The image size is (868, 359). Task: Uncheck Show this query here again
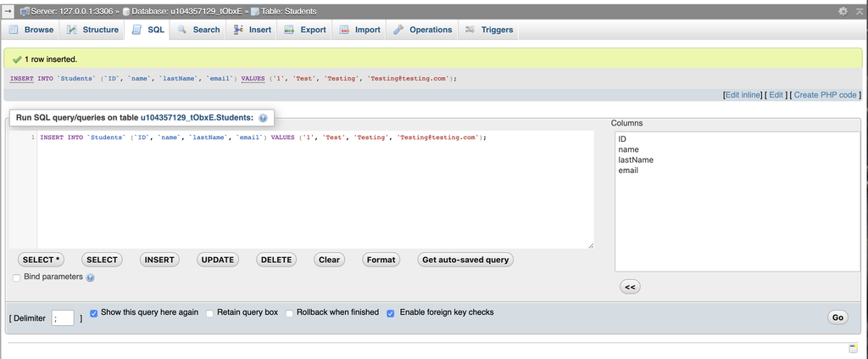(94, 313)
